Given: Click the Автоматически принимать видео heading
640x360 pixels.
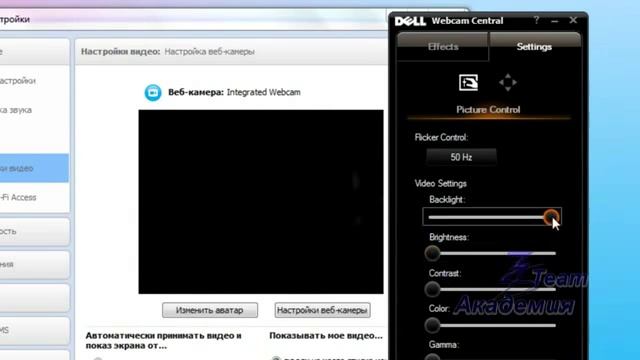Looking at the screenshot, I should click(x=164, y=340).
